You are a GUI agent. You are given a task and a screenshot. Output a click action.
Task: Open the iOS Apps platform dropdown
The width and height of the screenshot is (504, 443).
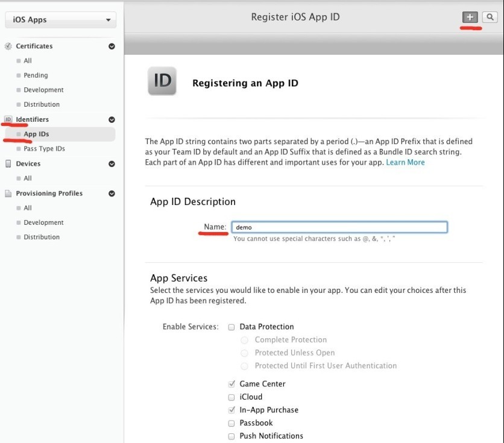click(61, 20)
